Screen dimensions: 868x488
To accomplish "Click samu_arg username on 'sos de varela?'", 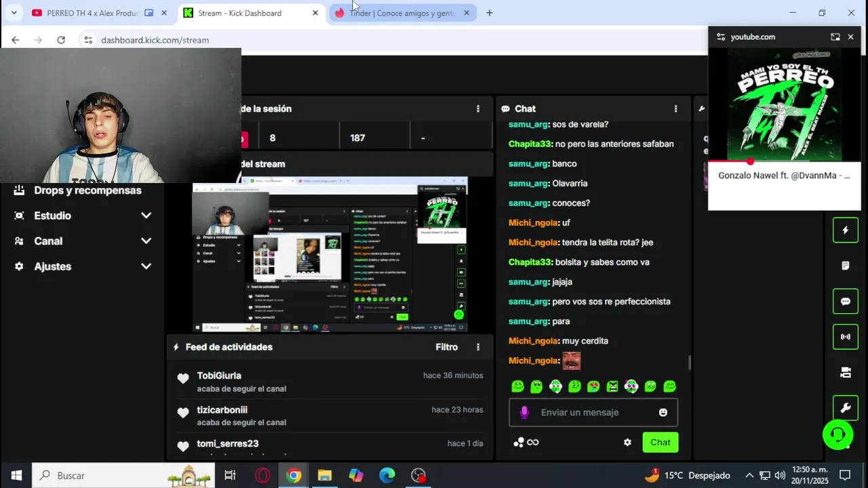I will (x=528, y=125).
